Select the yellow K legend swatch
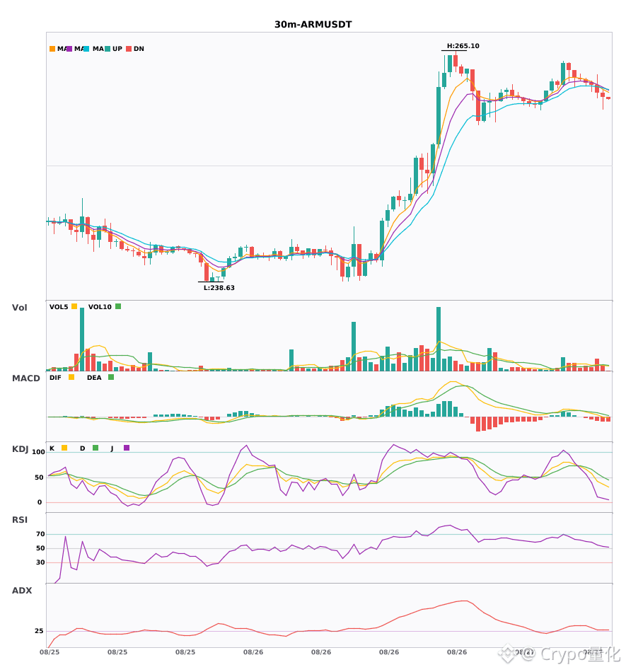 64,448
